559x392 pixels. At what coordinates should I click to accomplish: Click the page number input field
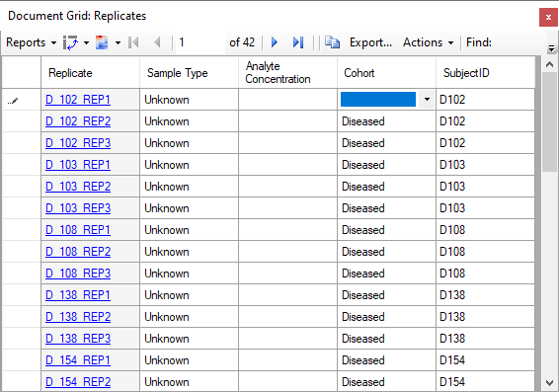pyautogui.click(x=200, y=42)
